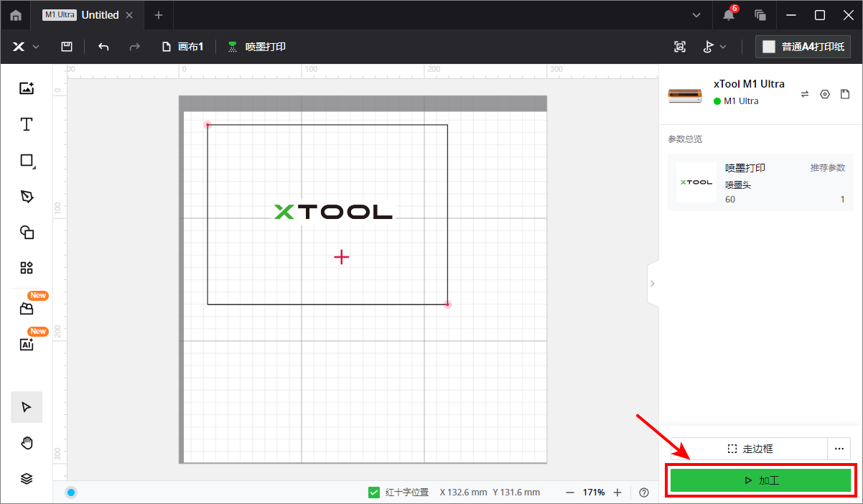
Task: Click the X 132.6 mm coordinate readout
Action: [463, 493]
